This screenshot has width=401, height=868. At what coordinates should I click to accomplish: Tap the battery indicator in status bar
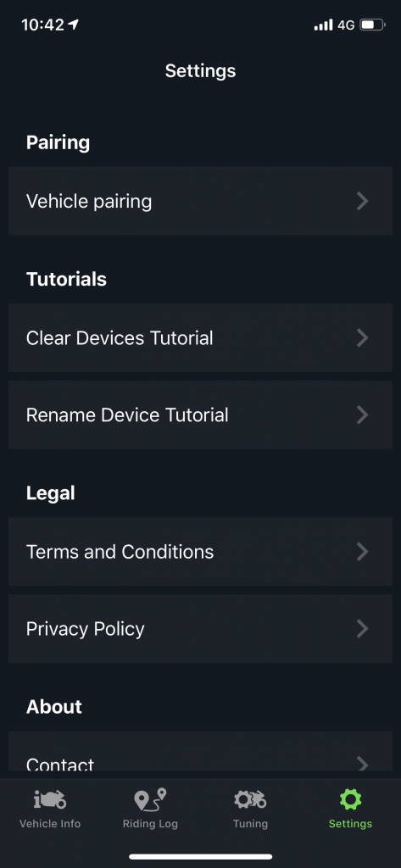click(x=372, y=25)
